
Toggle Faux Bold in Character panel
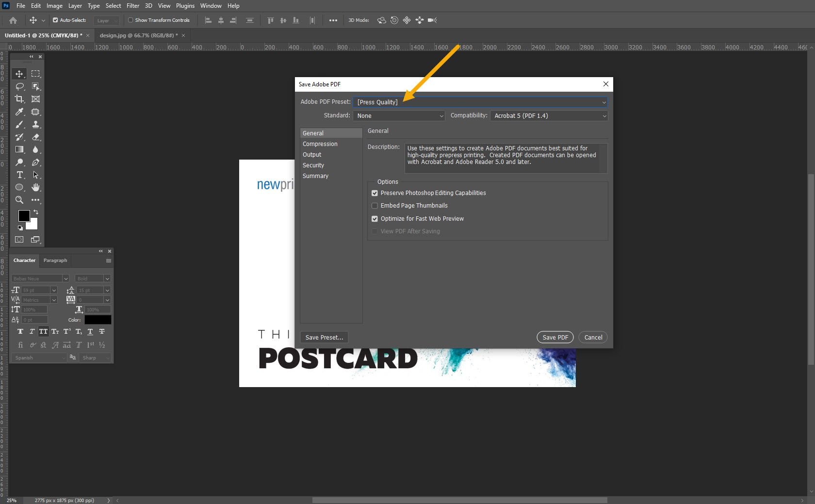20,332
